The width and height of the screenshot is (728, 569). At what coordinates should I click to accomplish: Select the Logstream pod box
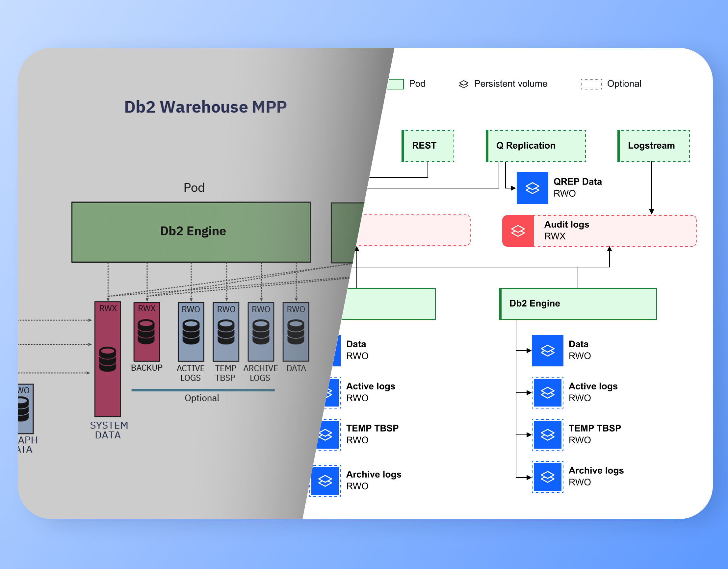(x=653, y=146)
